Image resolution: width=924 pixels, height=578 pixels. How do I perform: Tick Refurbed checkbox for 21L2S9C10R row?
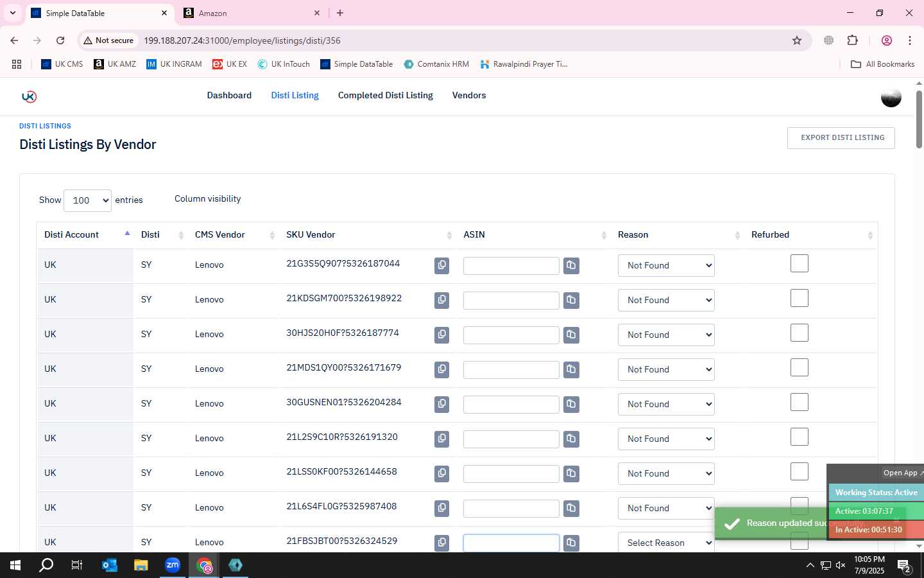[800, 437]
